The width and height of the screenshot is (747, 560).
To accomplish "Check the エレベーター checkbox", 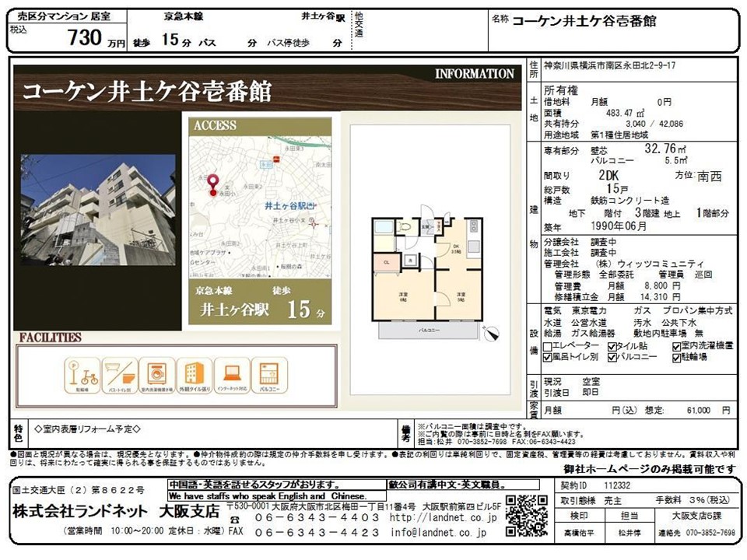I will point(548,345).
